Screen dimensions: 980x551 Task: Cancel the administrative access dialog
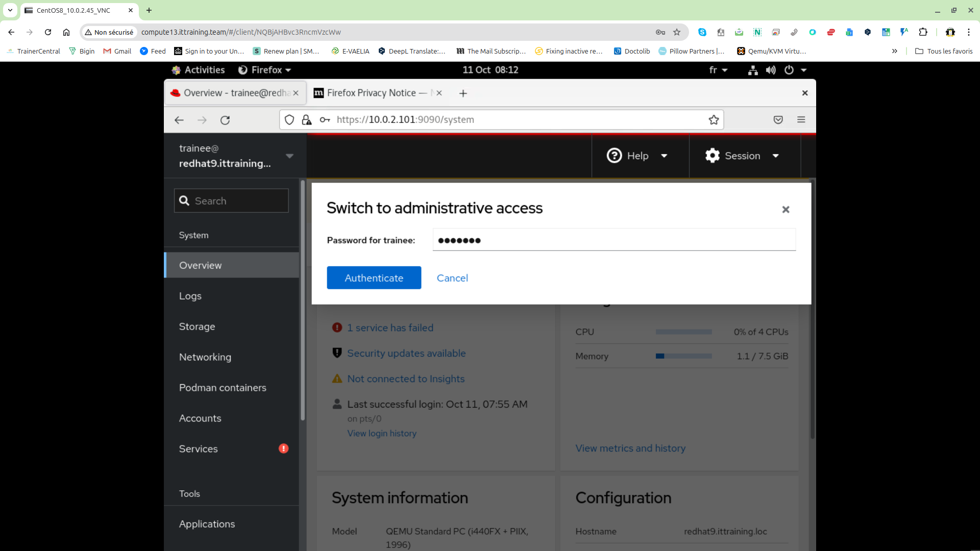pos(452,278)
